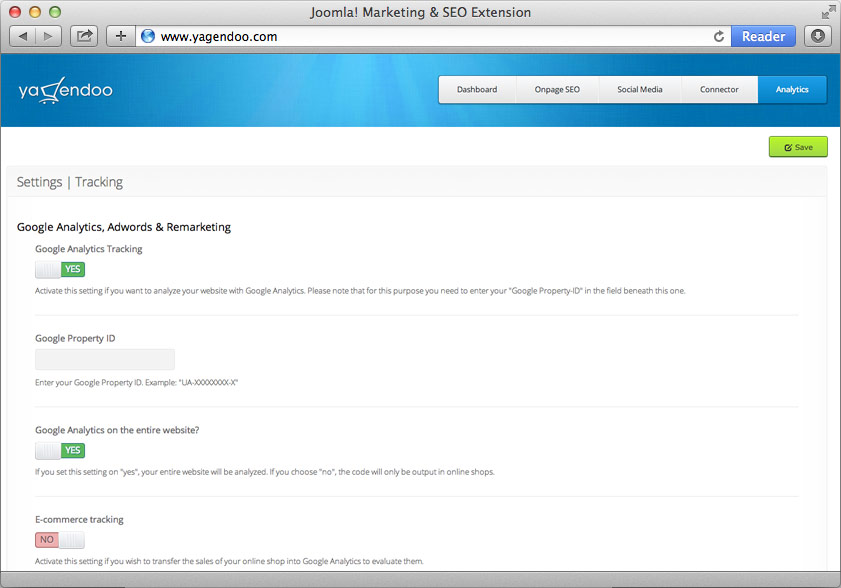Click the browser forward arrow button
This screenshot has width=841, height=588.
click(49, 36)
